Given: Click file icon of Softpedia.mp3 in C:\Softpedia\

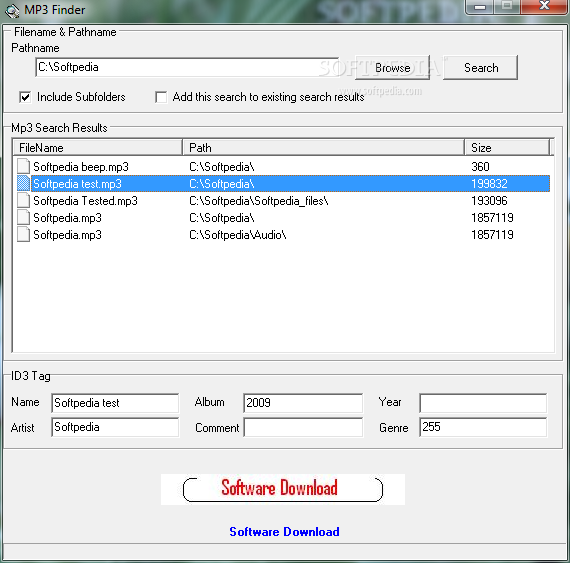Looking at the screenshot, I should [x=24, y=218].
